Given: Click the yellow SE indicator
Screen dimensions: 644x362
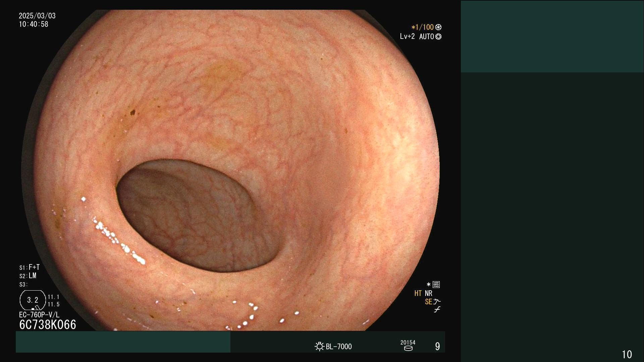Looking at the screenshot, I should click(428, 302).
